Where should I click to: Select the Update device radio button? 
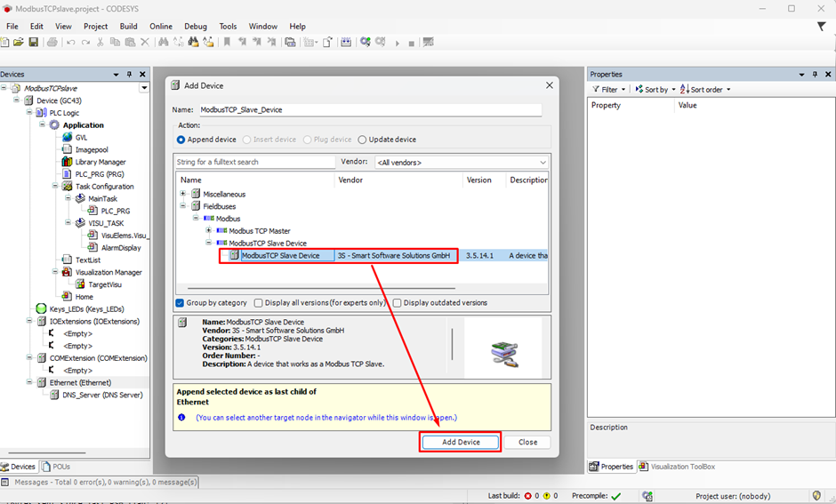362,140
